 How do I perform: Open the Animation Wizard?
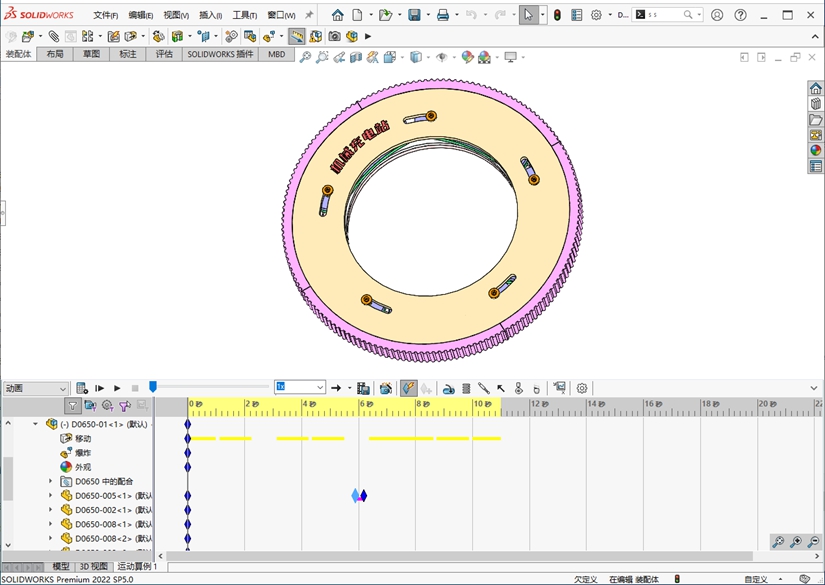click(385, 388)
